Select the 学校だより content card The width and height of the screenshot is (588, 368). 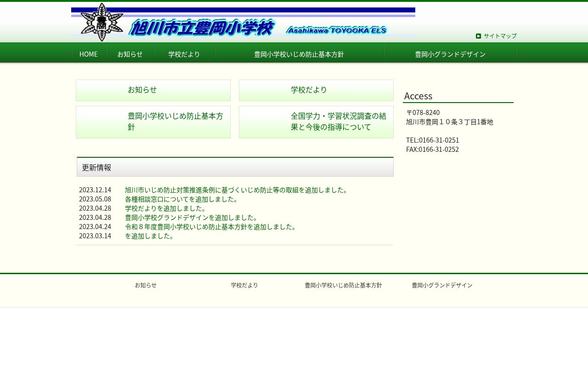point(316,90)
